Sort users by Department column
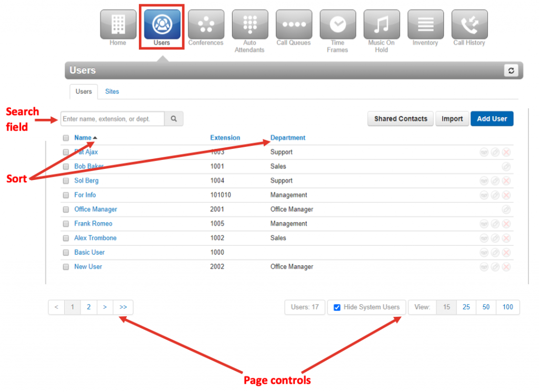This screenshot has height=392, width=539. click(x=287, y=138)
